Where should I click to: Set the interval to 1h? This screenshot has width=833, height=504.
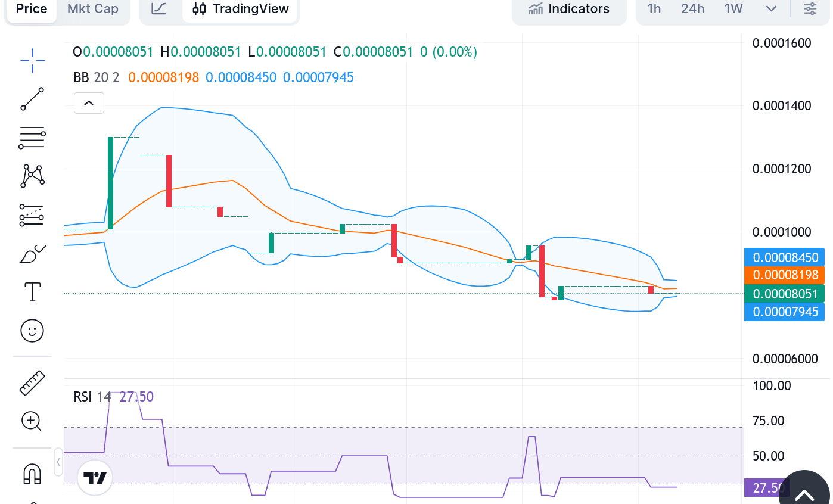654,9
